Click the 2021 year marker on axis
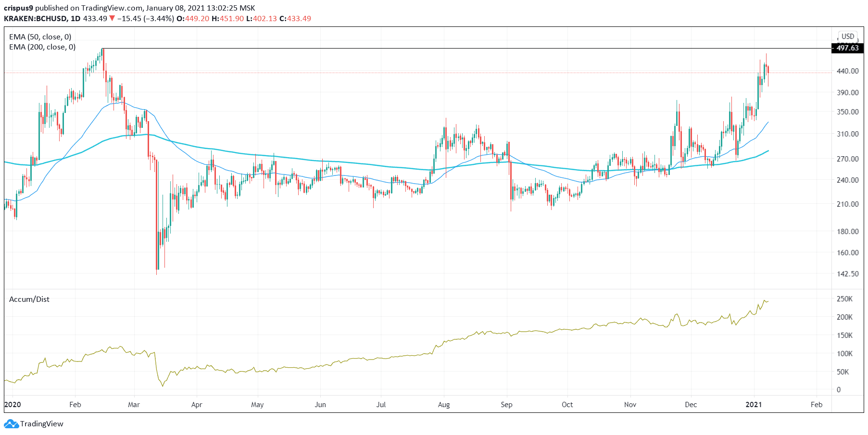The width and height of the screenshot is (868, 435). (754, 405)
